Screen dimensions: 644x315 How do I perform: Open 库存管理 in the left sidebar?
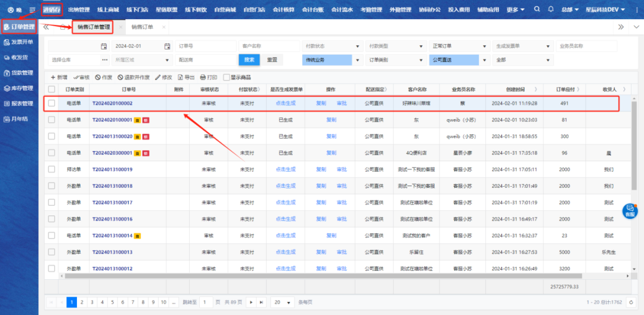click(19, 88)
